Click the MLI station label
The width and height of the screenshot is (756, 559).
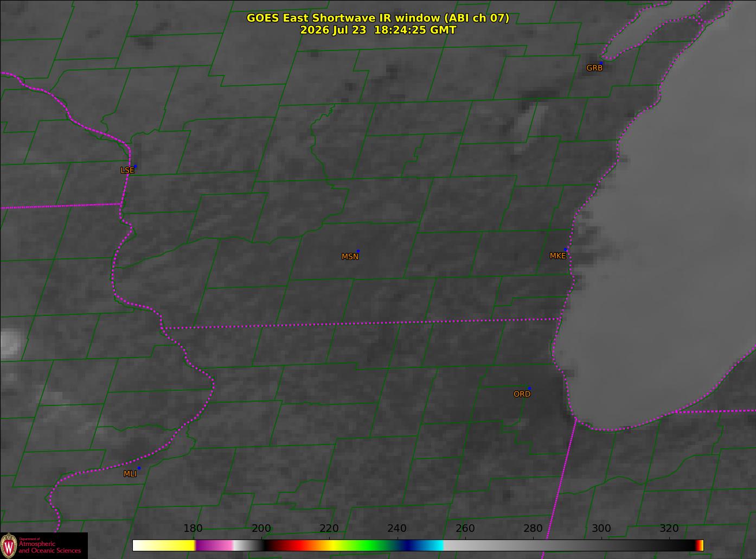tap(130, 474)
